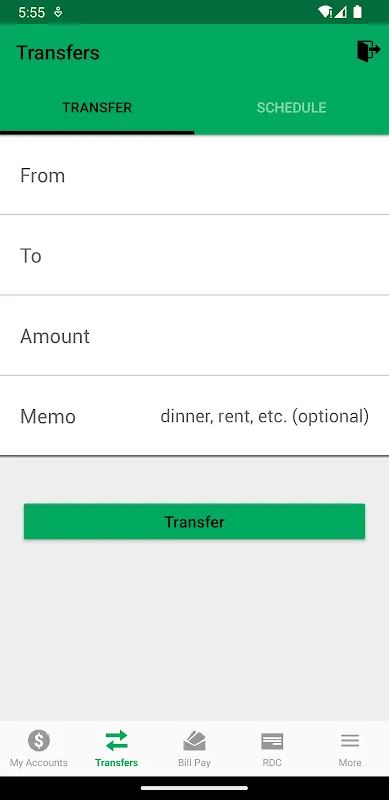
Task: Check the Wi-Fi status icon
Action: (x=324, y=12)
